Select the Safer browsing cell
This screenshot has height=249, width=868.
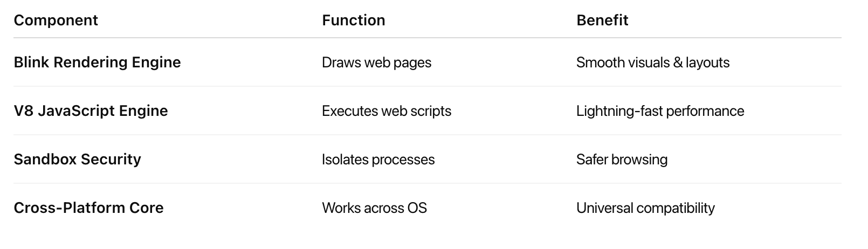coord(622,160)
